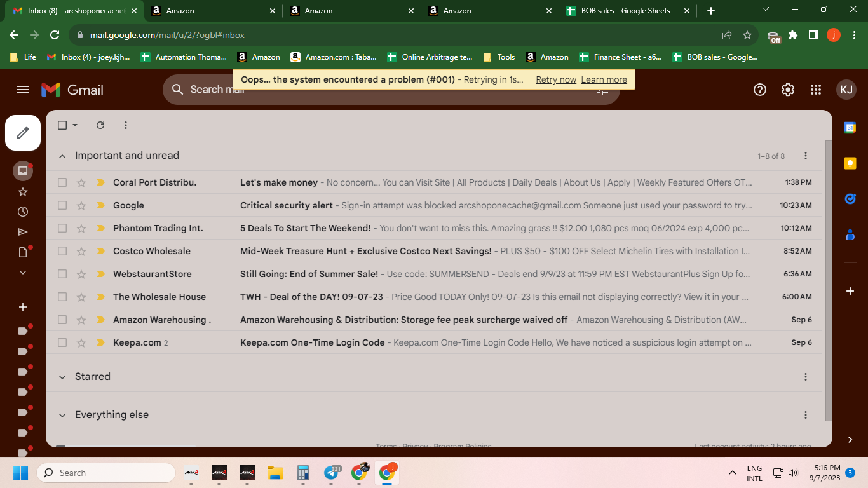Expand the Starred section
This screenshot has width=868, height=488.
[62, 377]
